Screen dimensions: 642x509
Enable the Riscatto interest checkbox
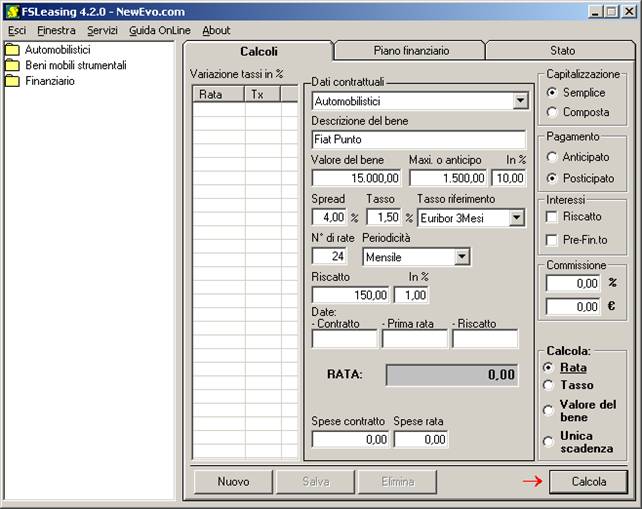552,217
